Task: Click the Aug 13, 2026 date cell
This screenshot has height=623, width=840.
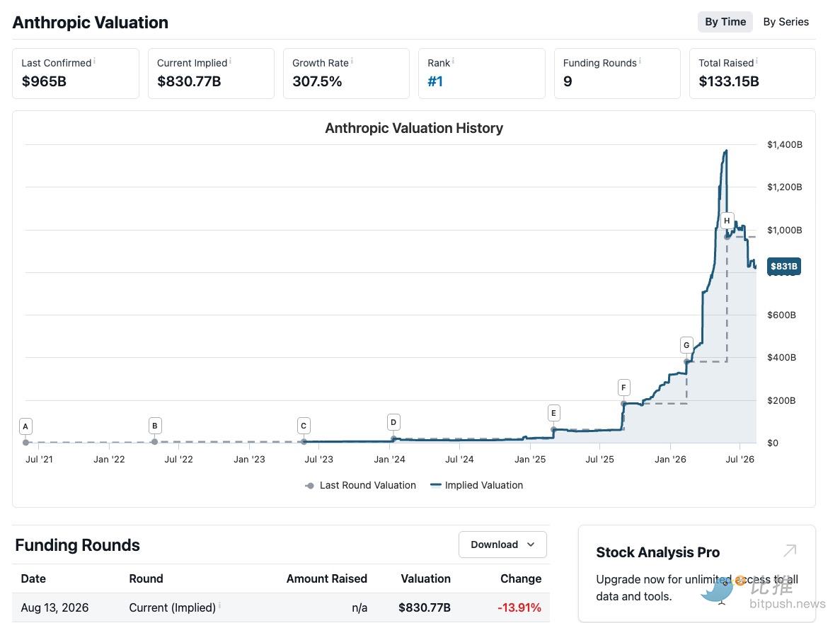Action: (x=54, y=607)
